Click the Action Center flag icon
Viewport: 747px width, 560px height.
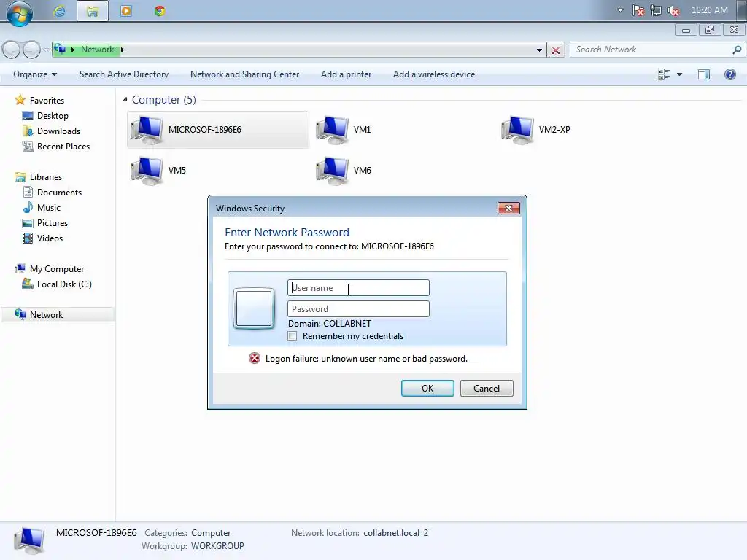[x=638, y=10]
